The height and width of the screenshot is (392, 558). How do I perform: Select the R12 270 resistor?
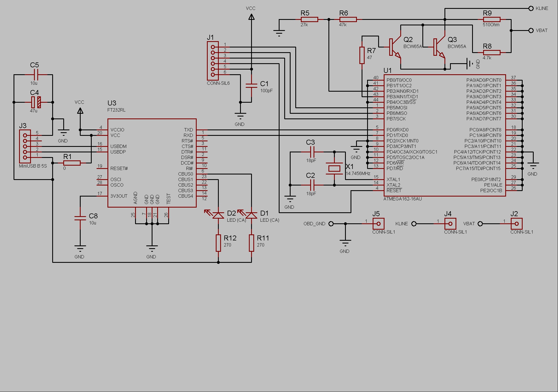pos(218,243)
